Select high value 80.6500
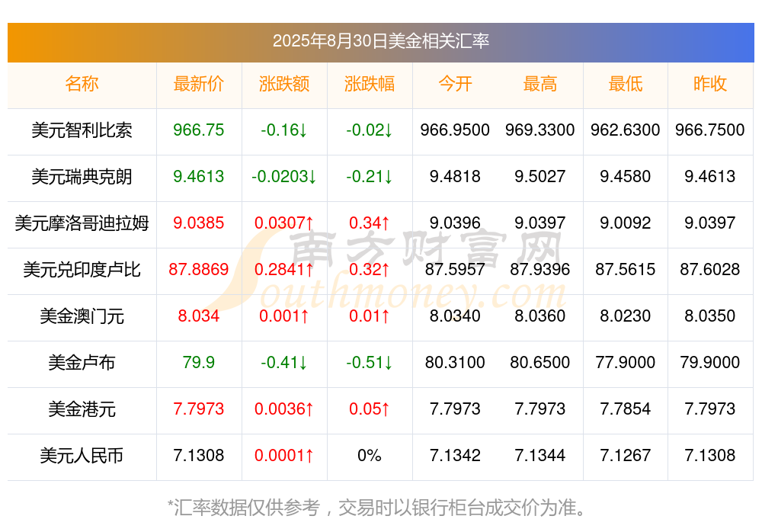Image resolution: width=762 pixels, height=532 pixels. click(540, 362)
